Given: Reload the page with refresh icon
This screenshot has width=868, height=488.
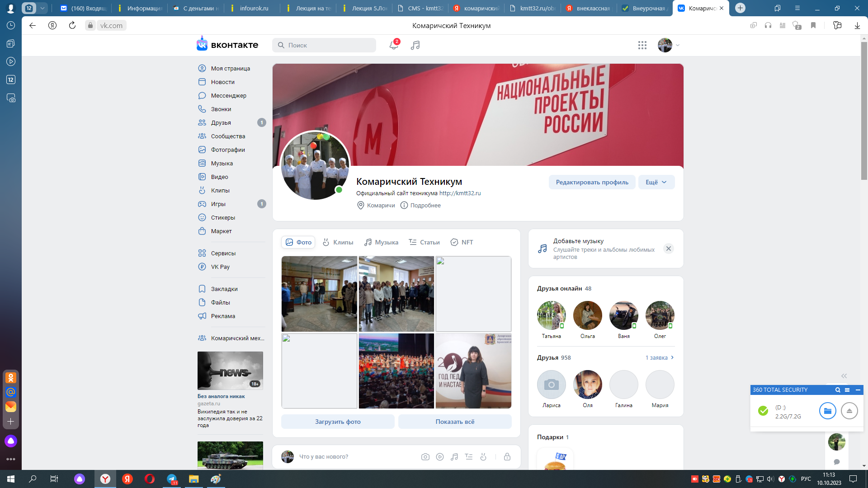Looking at the screenshot, I should pos(72,25).
